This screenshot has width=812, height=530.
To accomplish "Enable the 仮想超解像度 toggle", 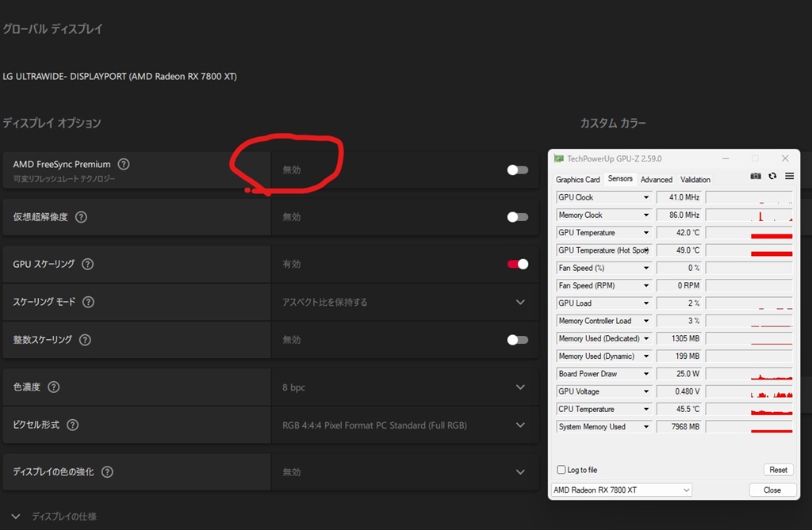I will point(517,217).
